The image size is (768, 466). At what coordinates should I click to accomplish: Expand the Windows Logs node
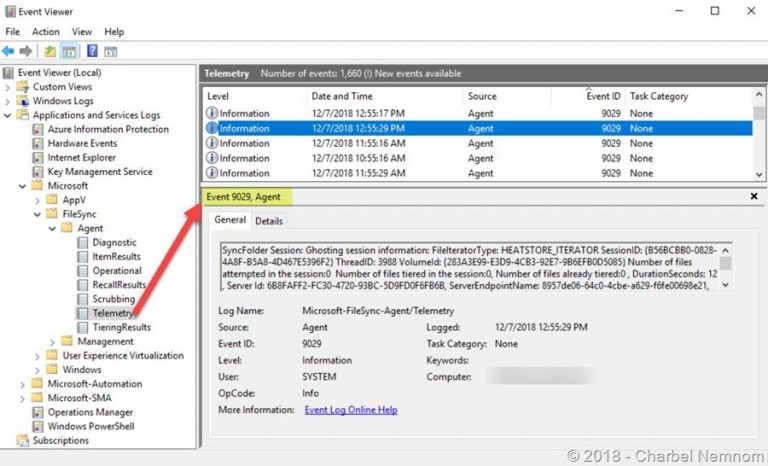point(7,101)
